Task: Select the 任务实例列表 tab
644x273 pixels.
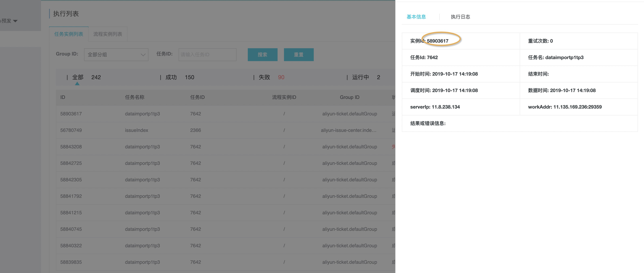Action: click(x=69, y=34)
